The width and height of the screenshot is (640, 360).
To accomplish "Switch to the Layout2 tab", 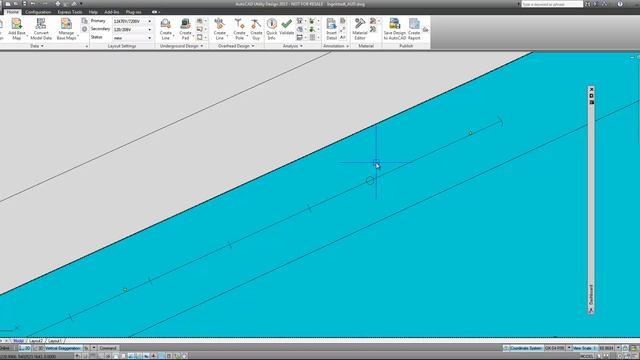I will click(36, 340).
